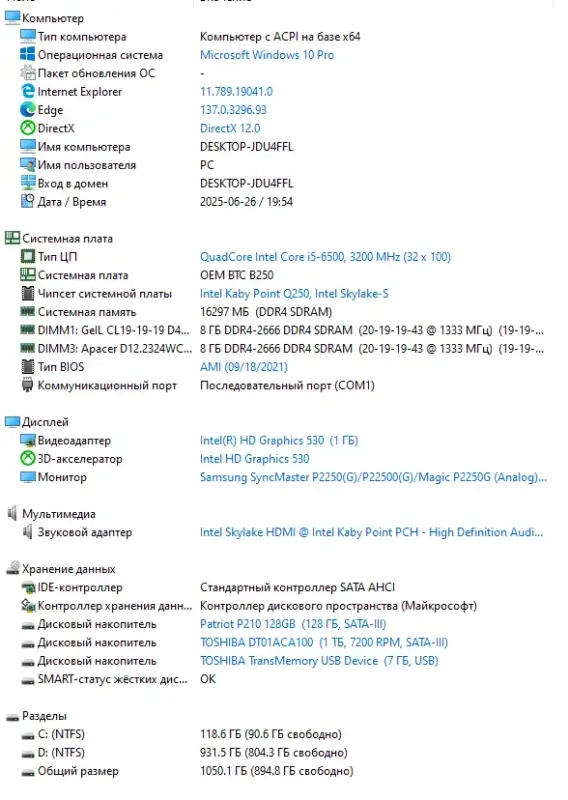Click the RAM module icon for DIMM1
568x800 pixels.
[27, 329]
